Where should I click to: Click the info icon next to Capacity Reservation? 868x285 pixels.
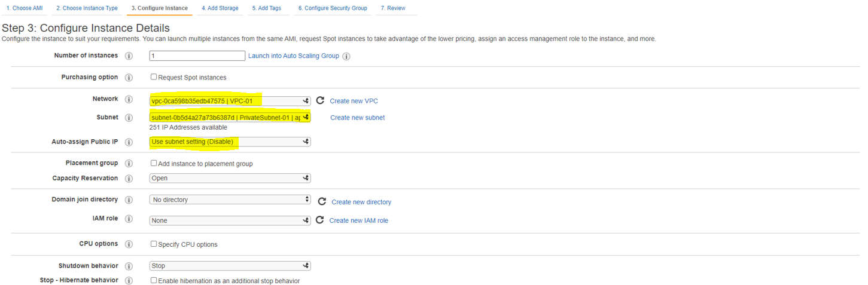click(129, 179)
